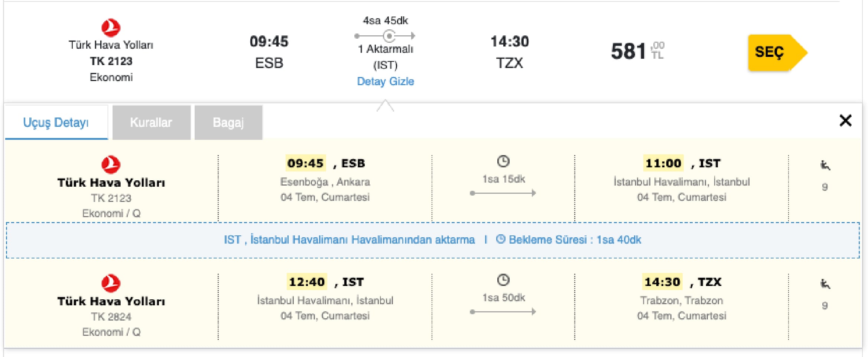Hide details via Detay Gizle link

pyautogui.click(x=385, y=81)
